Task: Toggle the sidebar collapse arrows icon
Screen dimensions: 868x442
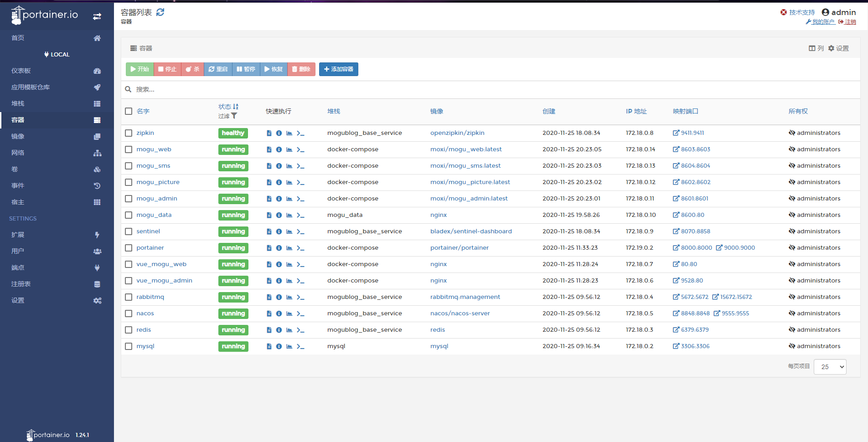Action: (97, 16)
